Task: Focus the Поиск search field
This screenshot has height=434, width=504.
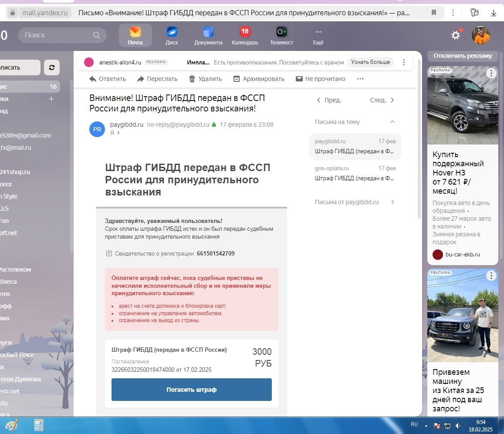Action: coord(62,35)
